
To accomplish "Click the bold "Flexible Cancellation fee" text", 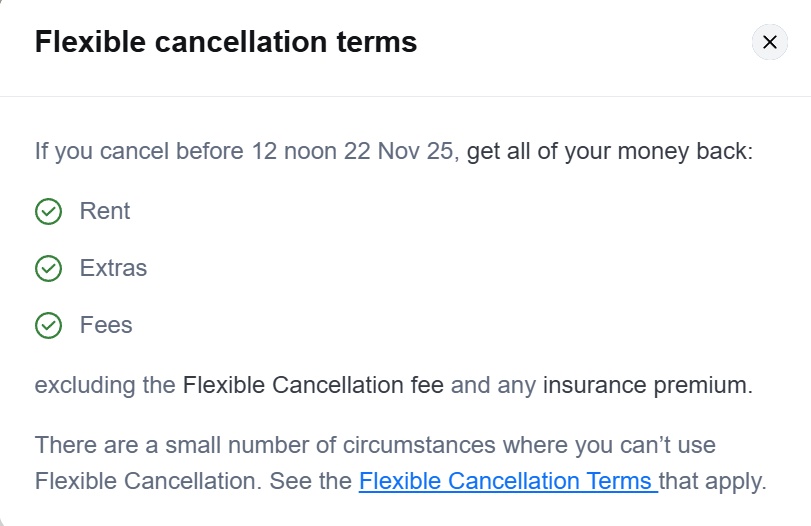I will pos(312,384).
